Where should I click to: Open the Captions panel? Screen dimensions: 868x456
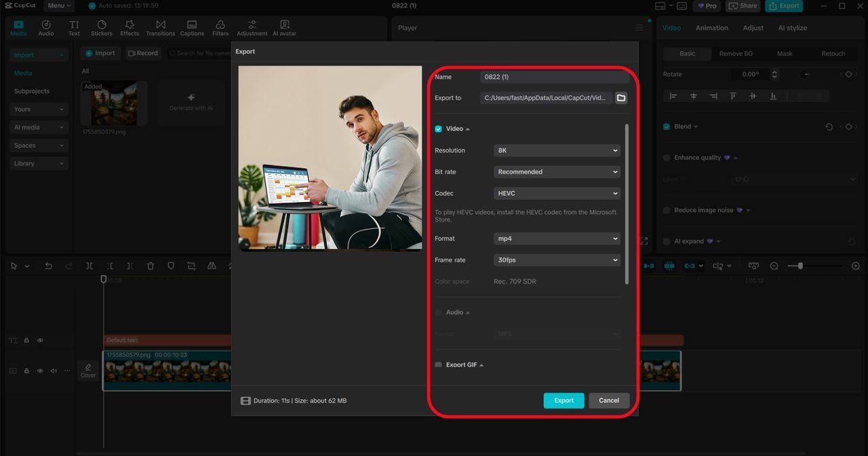pos(192,28)
